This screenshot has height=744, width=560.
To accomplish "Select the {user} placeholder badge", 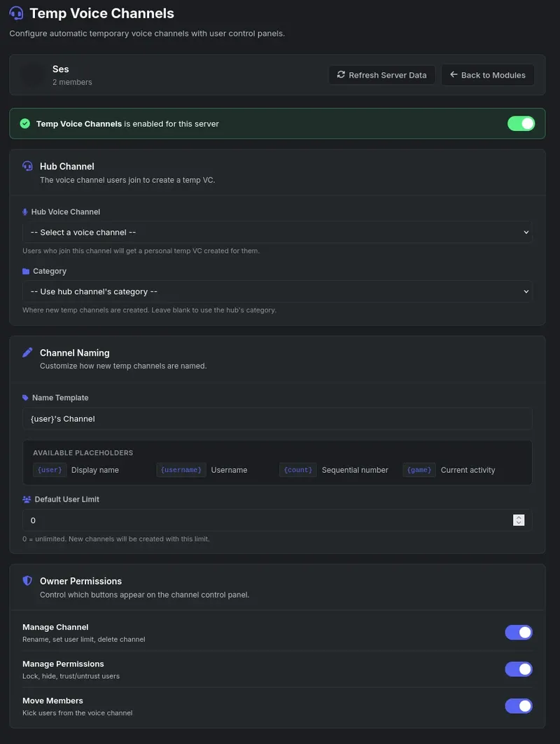I will 49,469.
